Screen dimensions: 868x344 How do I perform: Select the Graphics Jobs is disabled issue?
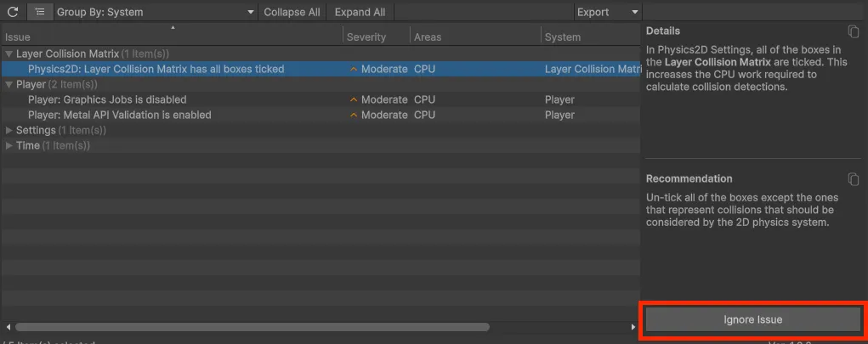(107, 100)
